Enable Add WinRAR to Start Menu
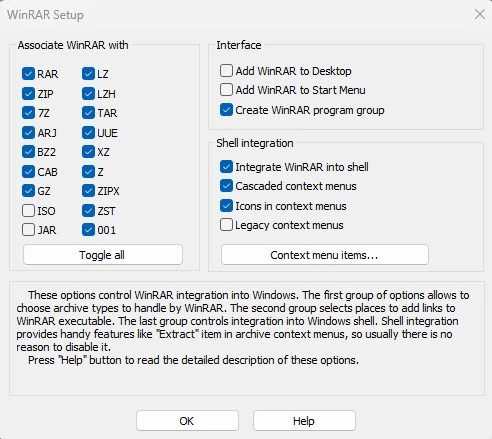Viewport: 492px width, 439px height. (x=226, y=90)
